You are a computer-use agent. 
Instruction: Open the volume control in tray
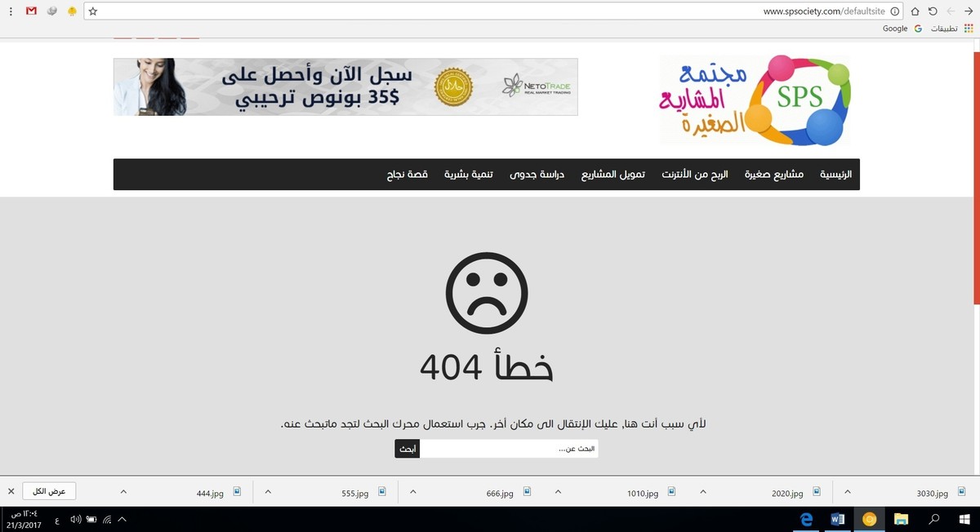[76, 519]
